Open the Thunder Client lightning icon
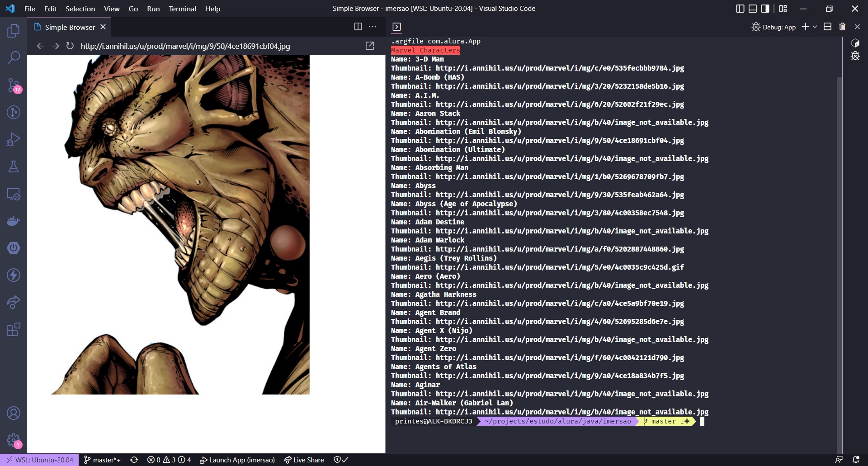Screen dimensions: 868x466 (14, 275)
